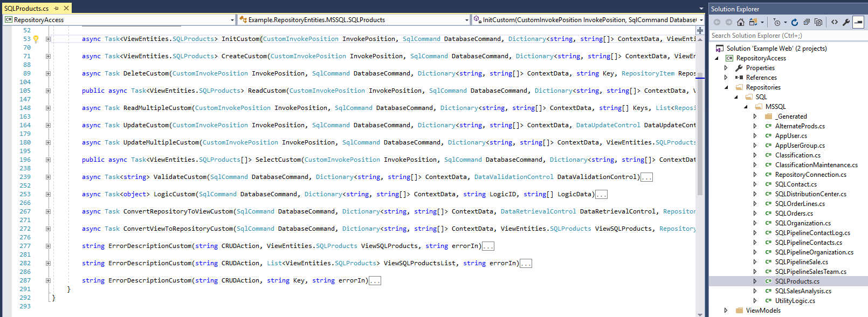Select AppUserGroup.cs file
The image size is (868, 317).
800,146
